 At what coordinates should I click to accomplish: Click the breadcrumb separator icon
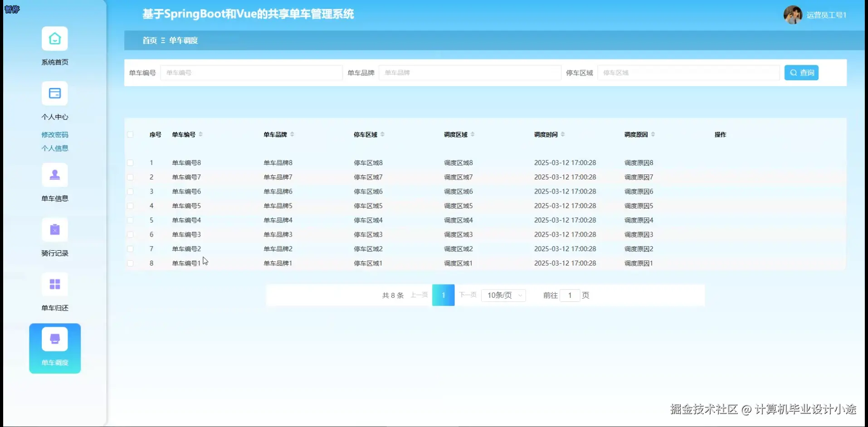163,41
